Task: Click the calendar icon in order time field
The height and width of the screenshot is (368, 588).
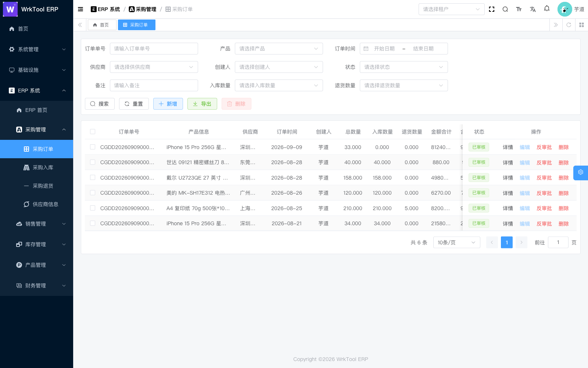Action: [366, 49]
